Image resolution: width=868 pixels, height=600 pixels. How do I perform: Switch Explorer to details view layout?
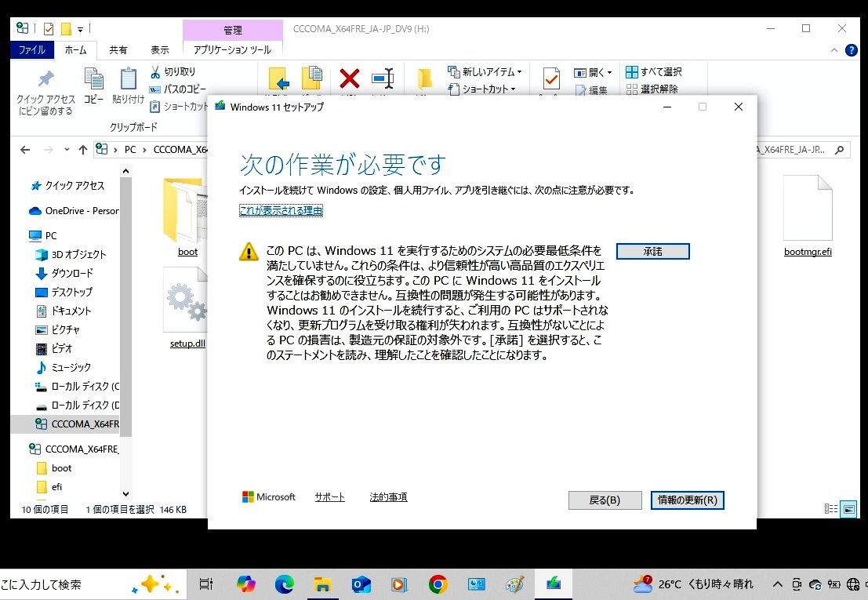[x=831, y=509]
